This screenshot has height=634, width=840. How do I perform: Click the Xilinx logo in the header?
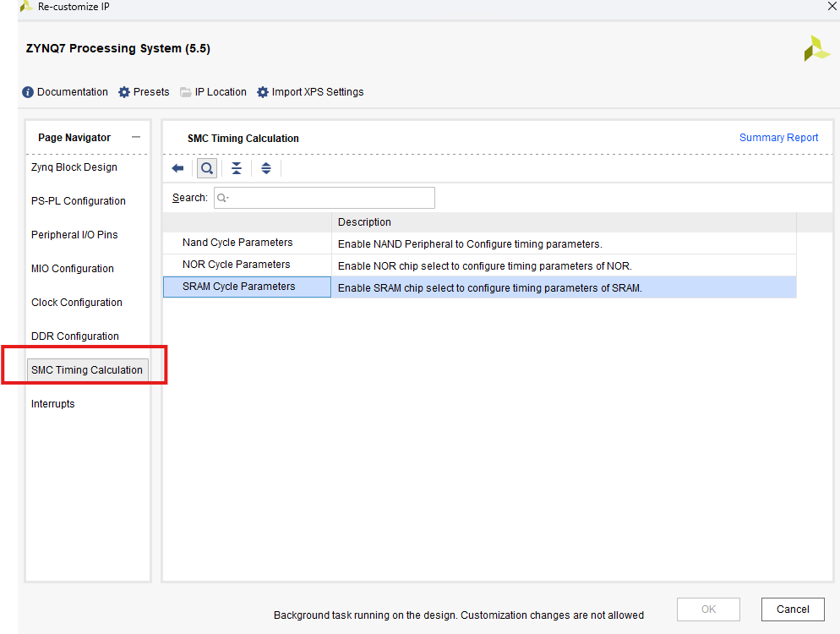816,49
